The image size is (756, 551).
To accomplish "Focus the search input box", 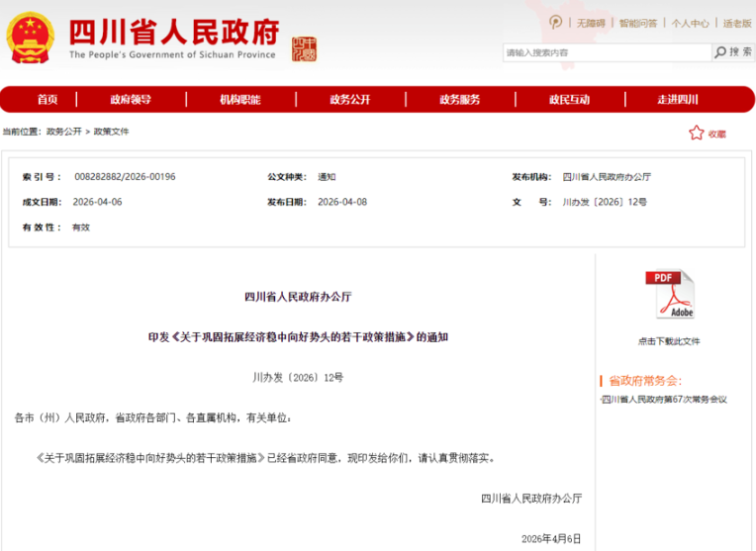I will coord(607,52).
